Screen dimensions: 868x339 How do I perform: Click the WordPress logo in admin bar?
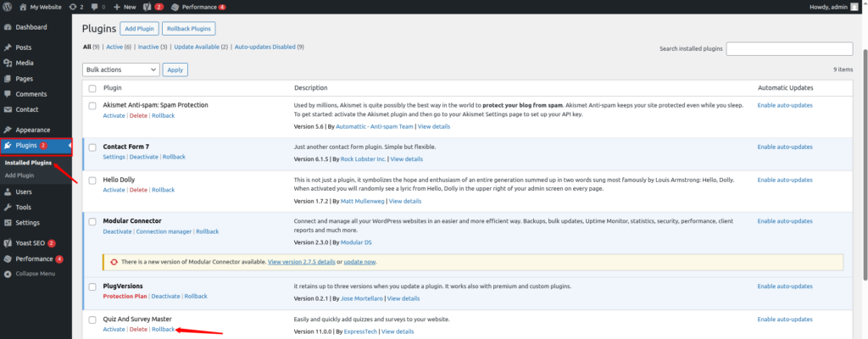(8, 7)
